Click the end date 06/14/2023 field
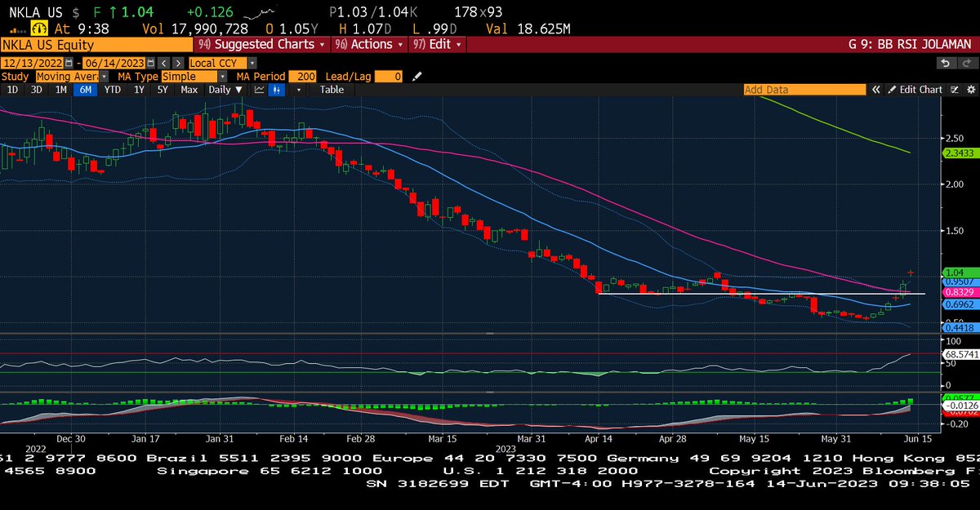The height and width of the screenshot is (510, 980). coord(113,63)
